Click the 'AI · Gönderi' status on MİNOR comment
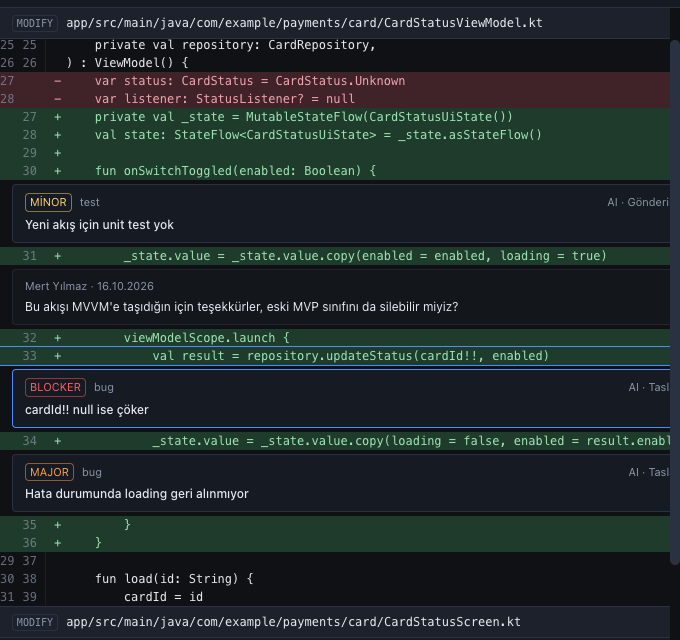 pyautogui.click(x=638, y=202)
